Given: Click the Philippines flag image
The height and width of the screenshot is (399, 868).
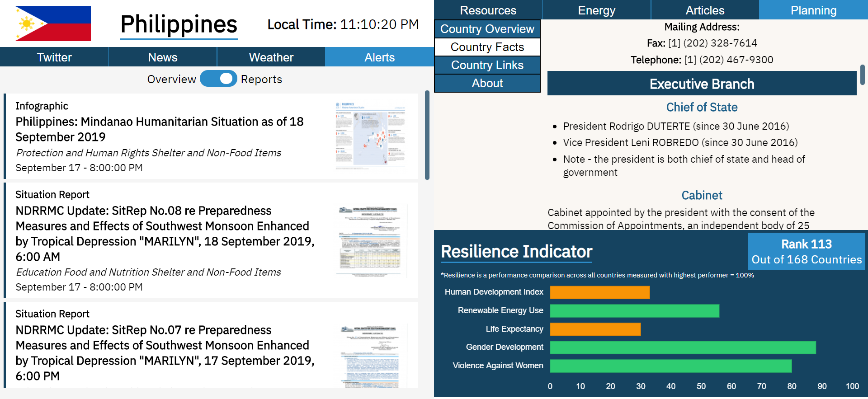Looking at the screenshot, I should pos(53,23).
